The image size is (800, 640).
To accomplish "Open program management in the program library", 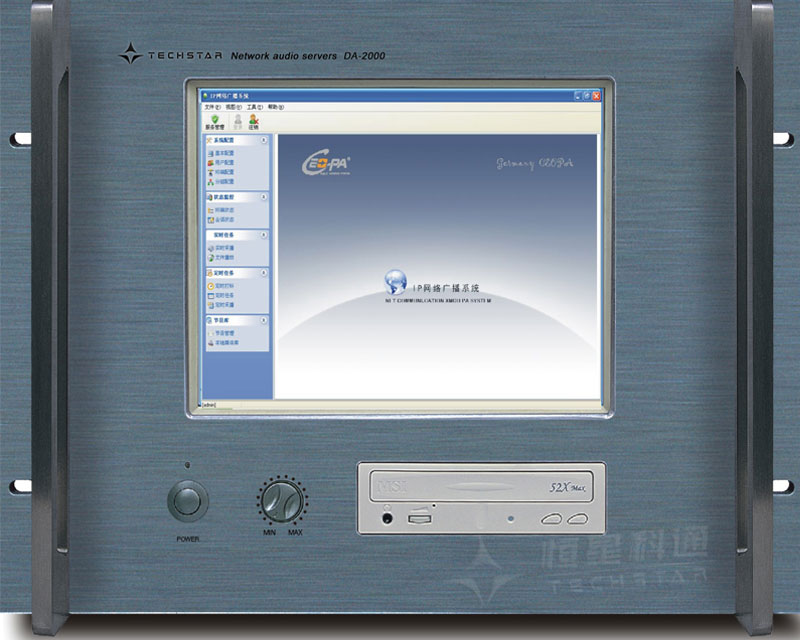I will tap(222, 333).
